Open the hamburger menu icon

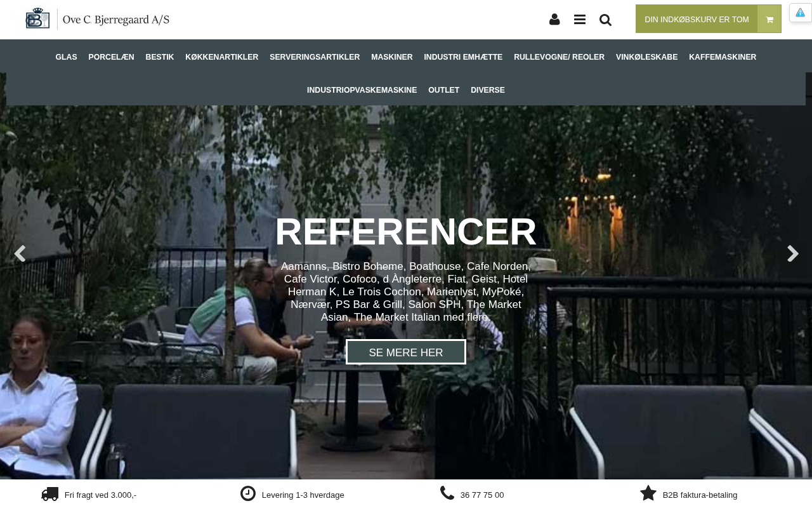click(x=580, y=20)
